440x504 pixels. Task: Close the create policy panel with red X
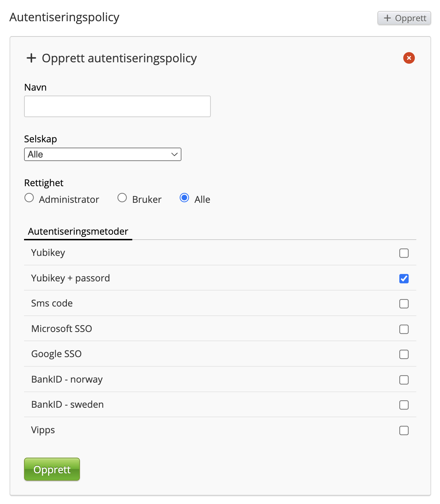click(x=409, y=58)
